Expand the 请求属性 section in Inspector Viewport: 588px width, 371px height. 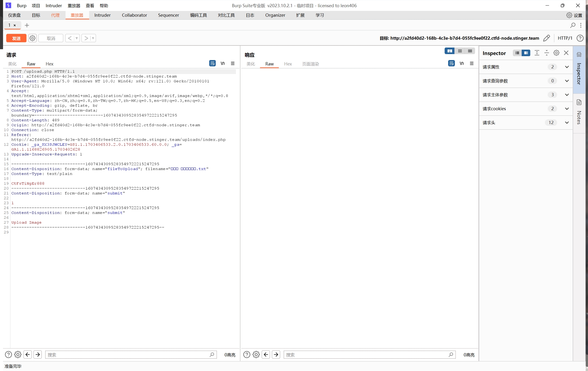pyautogui.click(x=567, y=67)
